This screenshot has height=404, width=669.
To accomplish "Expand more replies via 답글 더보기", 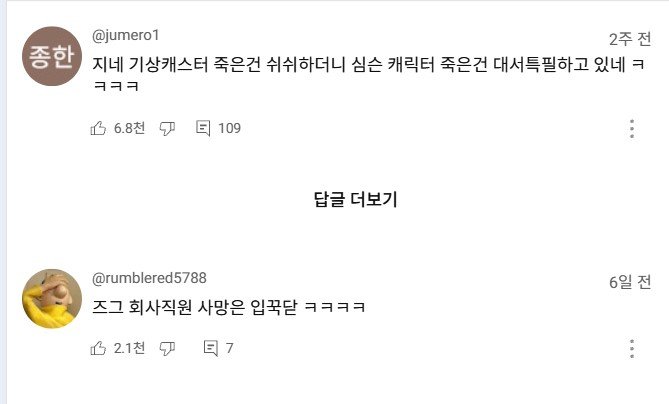I will (355, 199).
